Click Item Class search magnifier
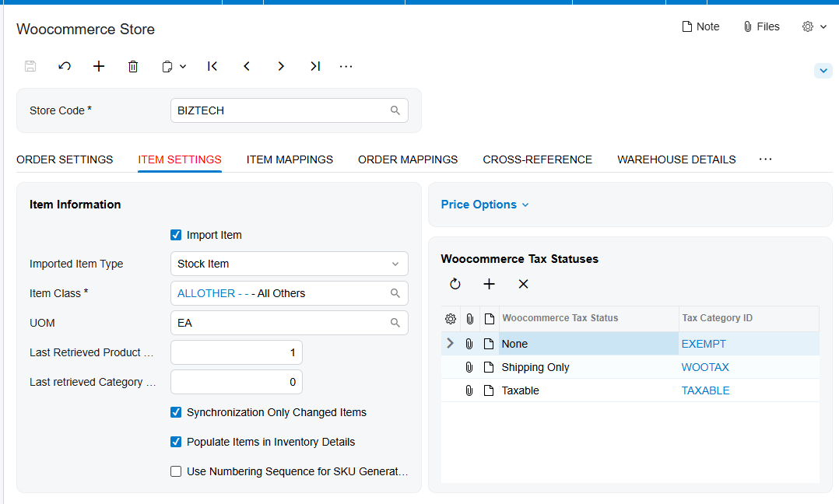Image resolution: width=839 pixels, height=504 pixels. click(395, 293)
